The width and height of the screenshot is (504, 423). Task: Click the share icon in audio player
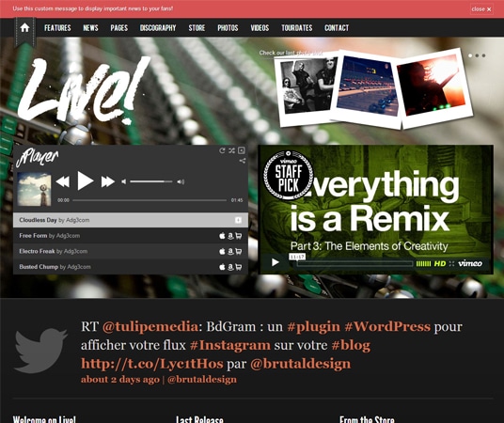(x=243, y=161)
